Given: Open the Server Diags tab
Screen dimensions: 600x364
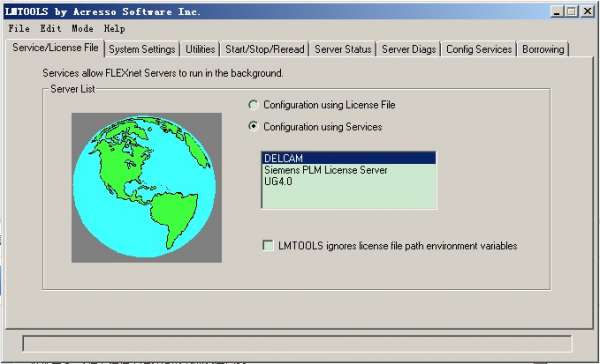Looking at the screenshot, I should pyautogui.click(x=409, y=49).
